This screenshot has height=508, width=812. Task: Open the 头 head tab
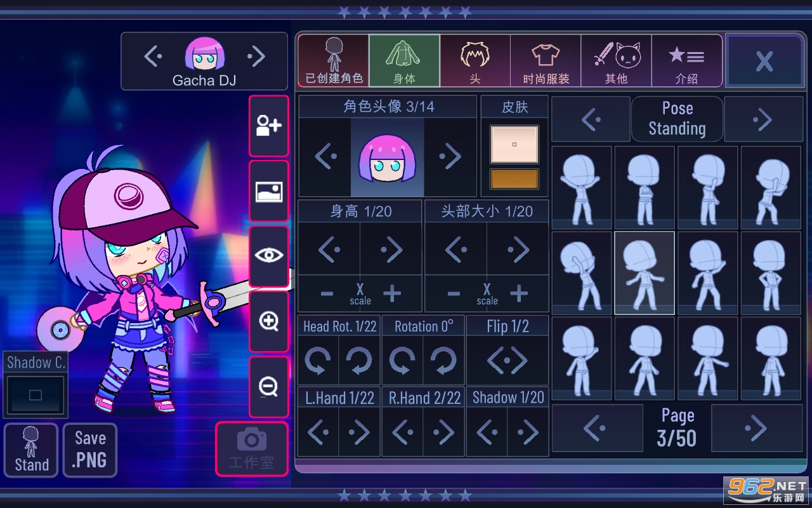coord(475,61)
